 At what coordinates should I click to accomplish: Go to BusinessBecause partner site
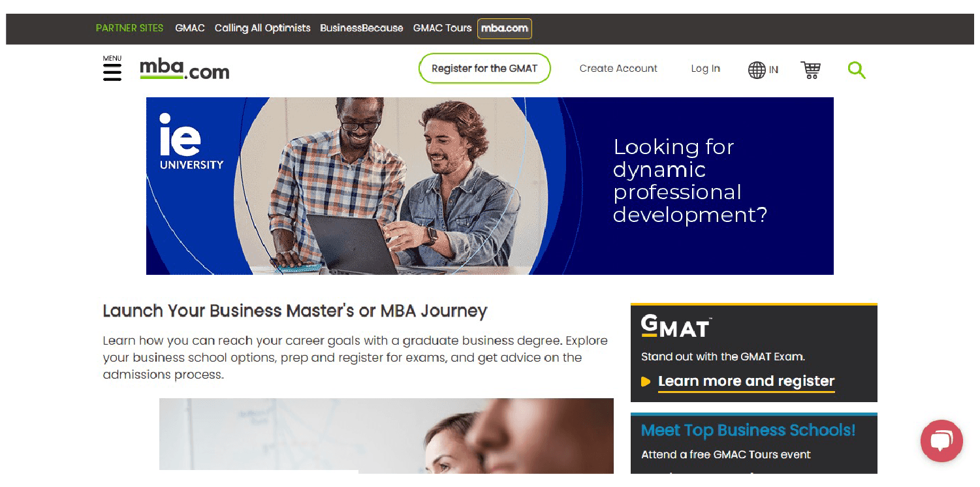tap(362, 28)
